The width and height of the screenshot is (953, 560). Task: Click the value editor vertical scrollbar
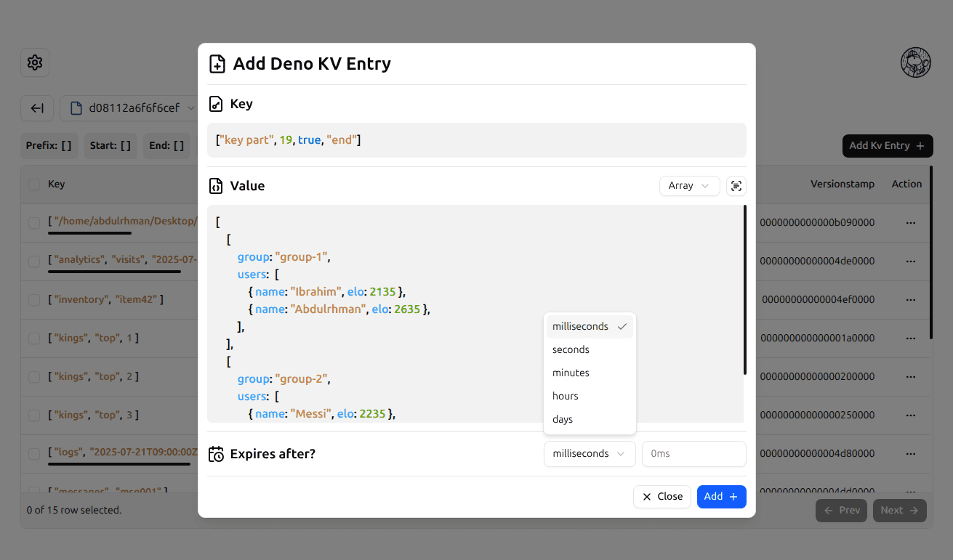745,291
